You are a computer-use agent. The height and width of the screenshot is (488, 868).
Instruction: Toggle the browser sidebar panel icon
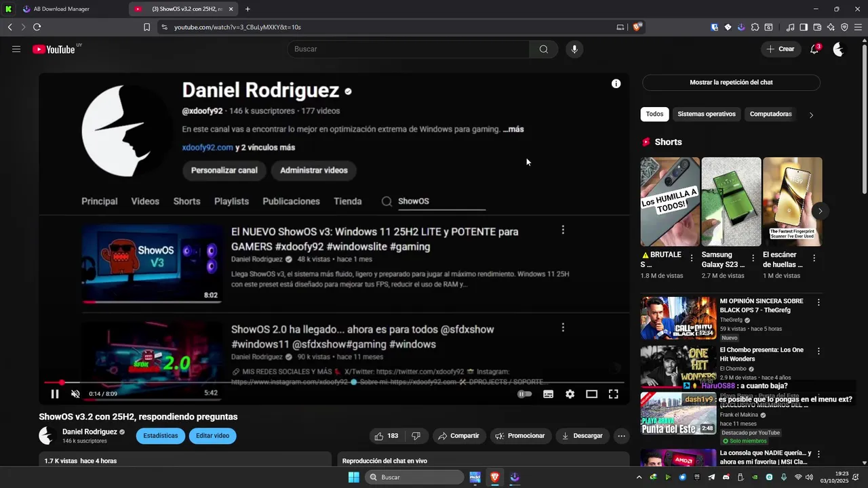click(x=804, y=27)
